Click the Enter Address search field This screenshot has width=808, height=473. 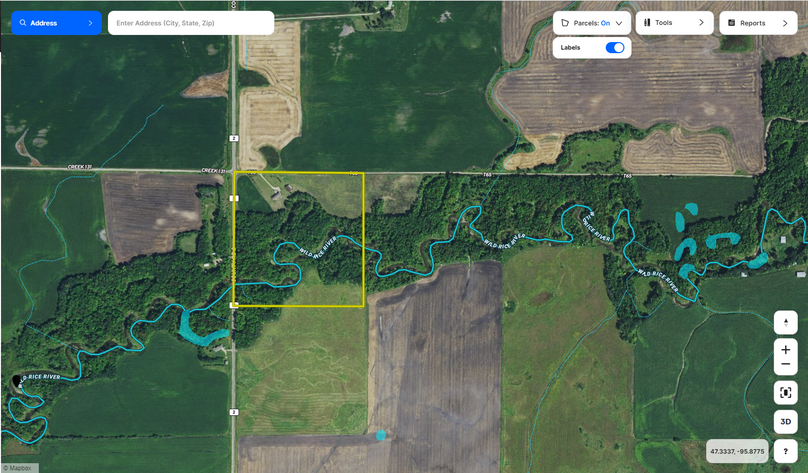pos(191,23)
